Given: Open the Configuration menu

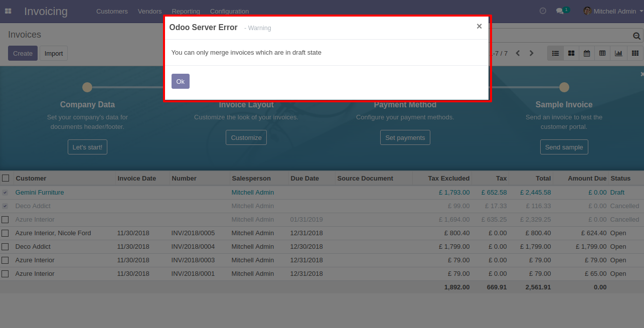Looking at the screenshot, I should pyautogui.click(x=229, y=11).
